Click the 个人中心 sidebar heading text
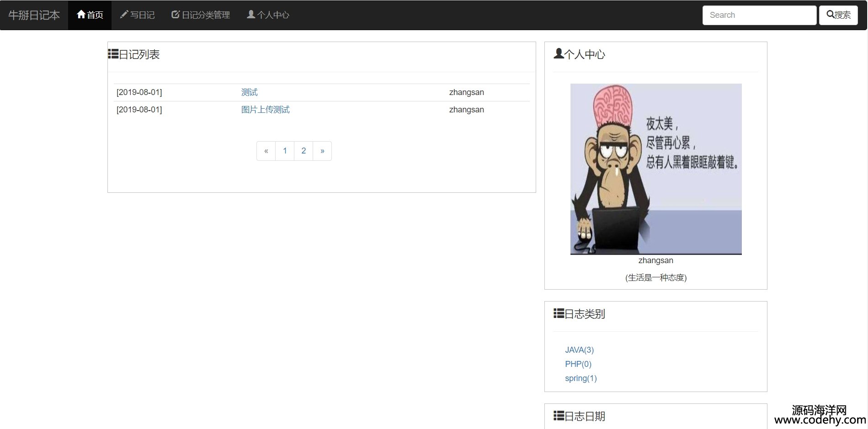The width and height of the screenshot is (868, 429). pos(585,54)
